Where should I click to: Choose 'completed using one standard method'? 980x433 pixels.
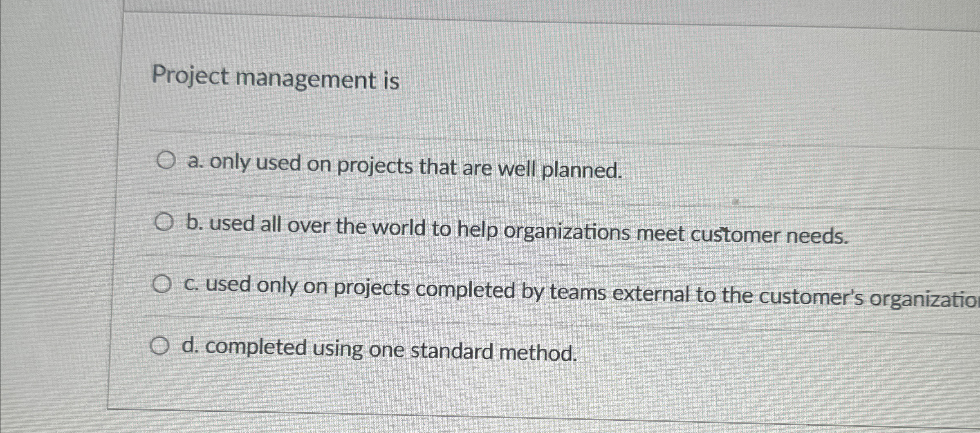coord(388,348)
